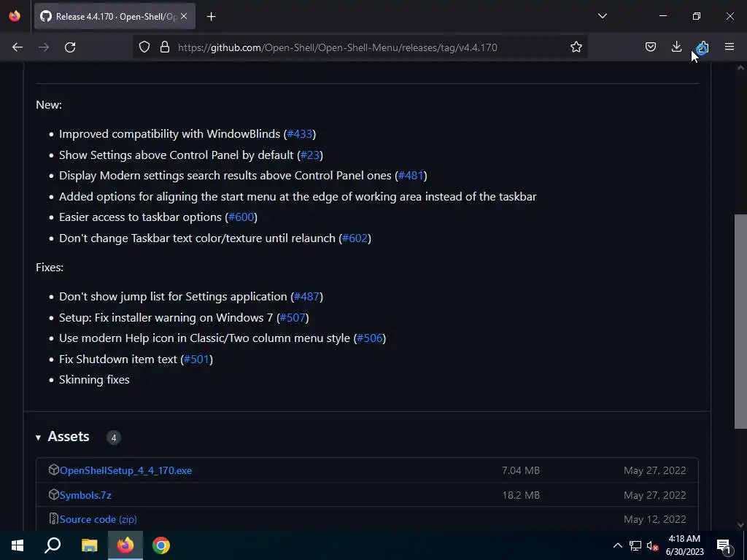The height and width of the screenshot is (560, 747).
Task: Select the Release 4.4.170 Open-Shell tab
Action: 115,16
